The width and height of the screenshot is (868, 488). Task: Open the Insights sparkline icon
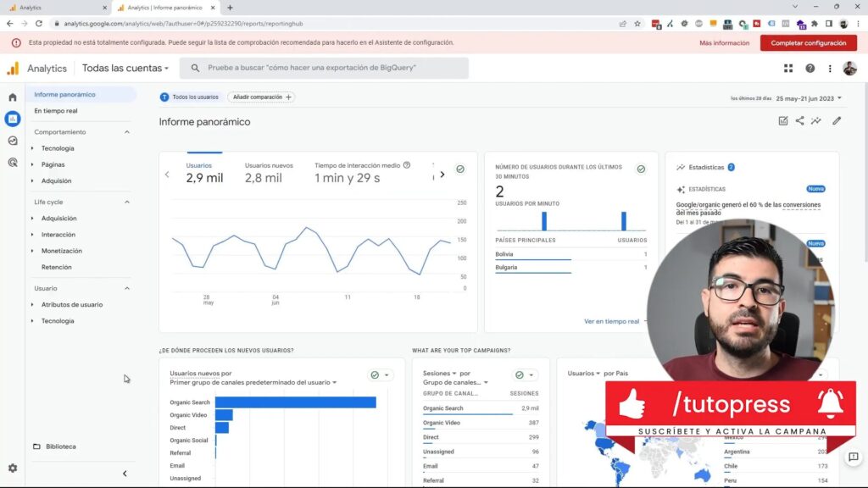pyautogui.click(x=816, y=120)
